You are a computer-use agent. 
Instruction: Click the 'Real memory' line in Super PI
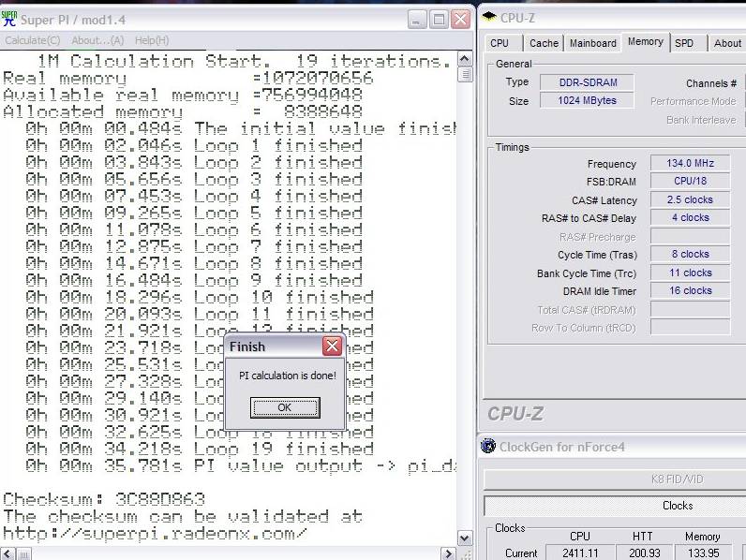188,78
